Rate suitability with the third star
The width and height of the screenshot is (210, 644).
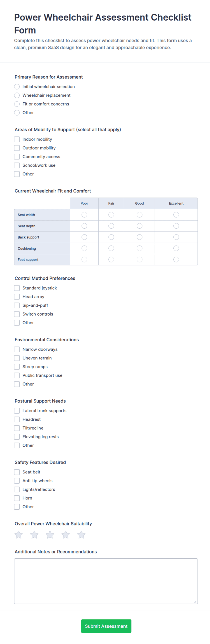click(x=50, y=535)
